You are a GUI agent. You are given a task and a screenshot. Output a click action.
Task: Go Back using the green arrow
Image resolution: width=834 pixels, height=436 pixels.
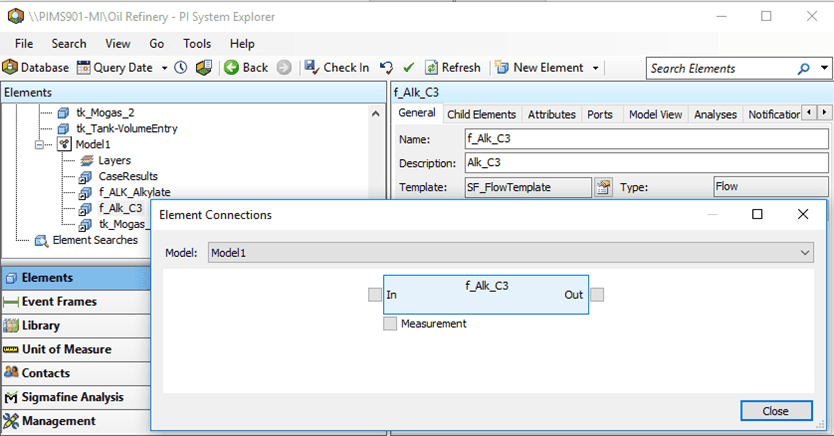[246, 68]
